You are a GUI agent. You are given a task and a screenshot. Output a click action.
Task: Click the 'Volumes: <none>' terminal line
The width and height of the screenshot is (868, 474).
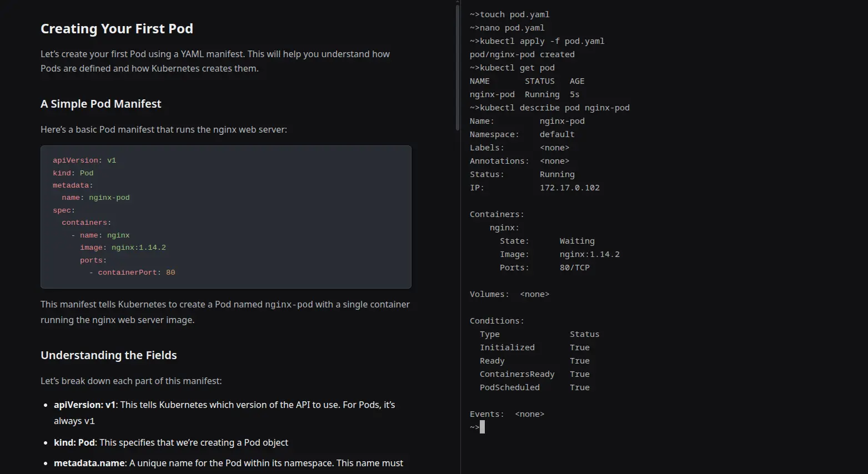(509, 294)
